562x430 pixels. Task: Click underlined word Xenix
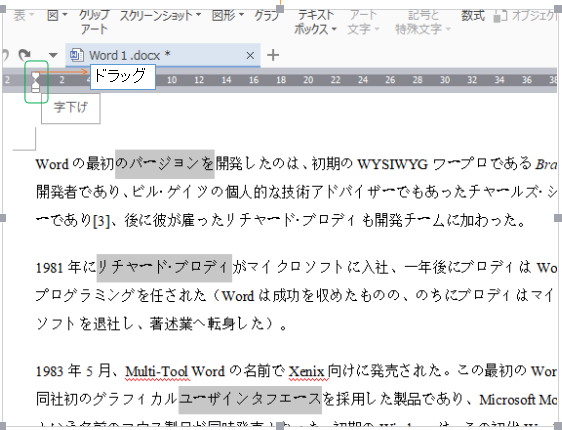pos(308,371)
